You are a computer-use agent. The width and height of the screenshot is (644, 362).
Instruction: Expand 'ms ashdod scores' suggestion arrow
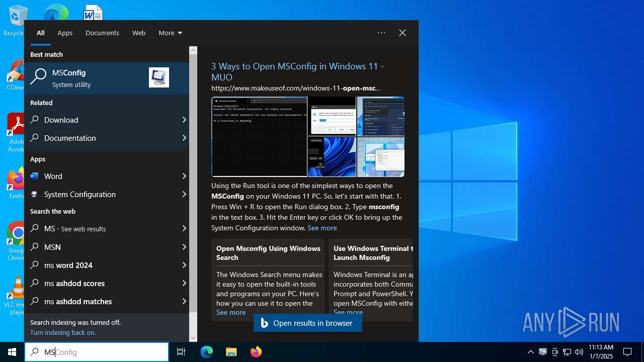184,283
